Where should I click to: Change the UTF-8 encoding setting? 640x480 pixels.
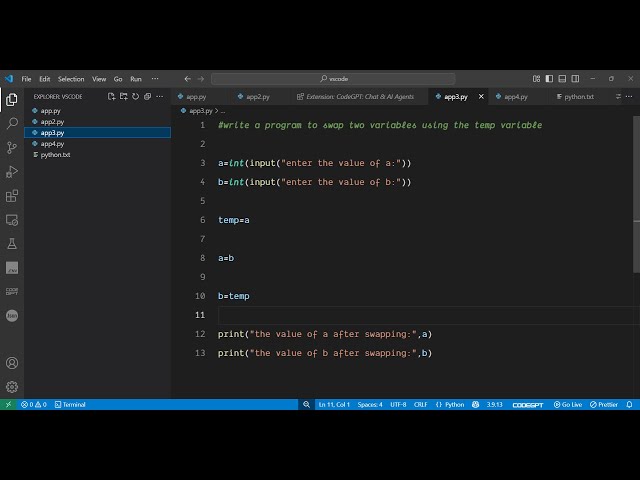click(398, 404)
